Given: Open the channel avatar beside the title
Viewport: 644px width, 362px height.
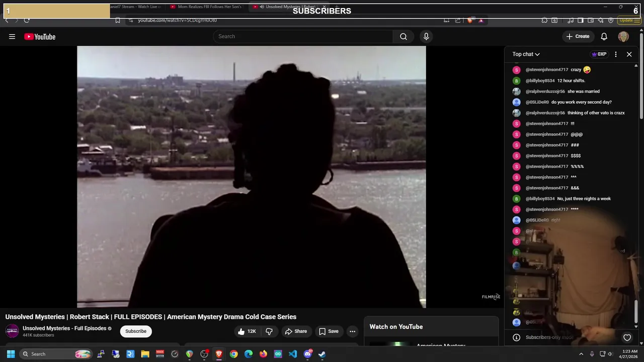Looking at the screenshot, I should pyautogui.click(x=12, y=331).
